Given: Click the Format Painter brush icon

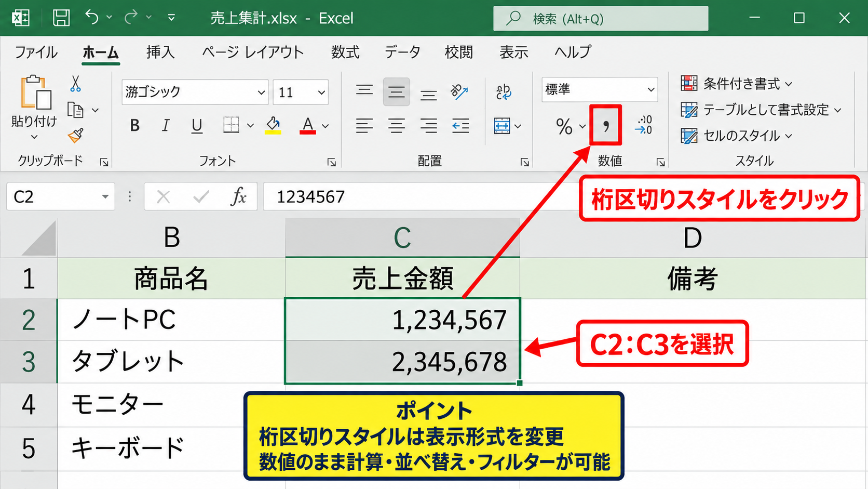Looking at the screenshot, I should point(76,136).
